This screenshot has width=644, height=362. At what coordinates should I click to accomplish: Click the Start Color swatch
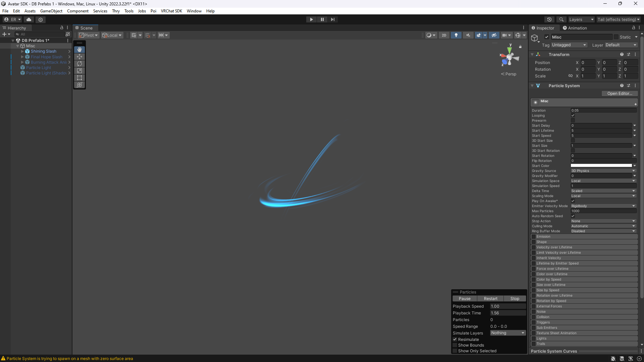pyautogui.click(x=601, y=166)
